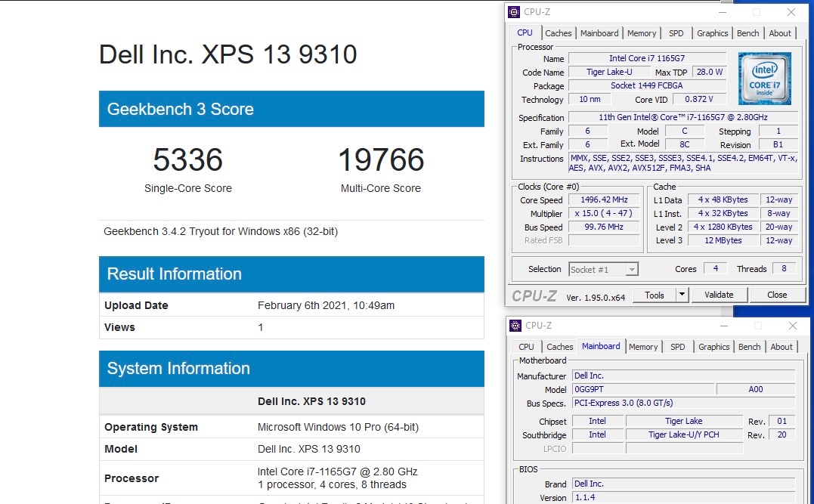Click processor name field 'Intel Core i7 1165G7'
The width and height of the screenshot is (814, 504).
pyautogui.click(x=647, y=59)
